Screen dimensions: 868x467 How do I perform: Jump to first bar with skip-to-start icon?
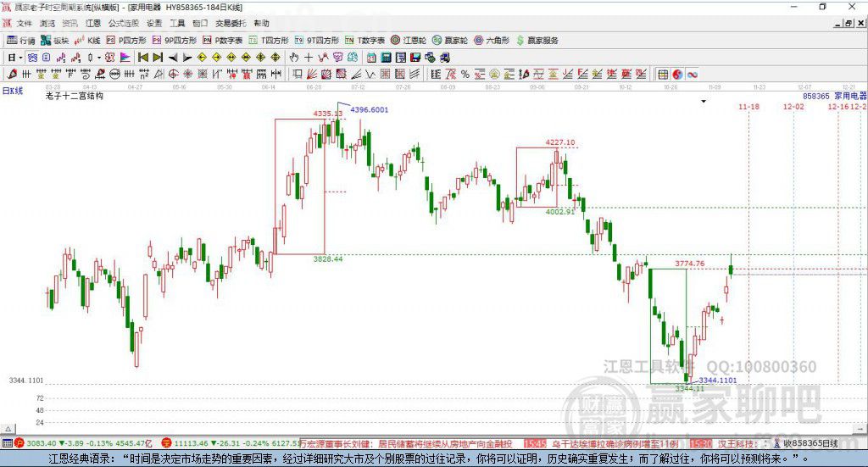click(142, 58)
